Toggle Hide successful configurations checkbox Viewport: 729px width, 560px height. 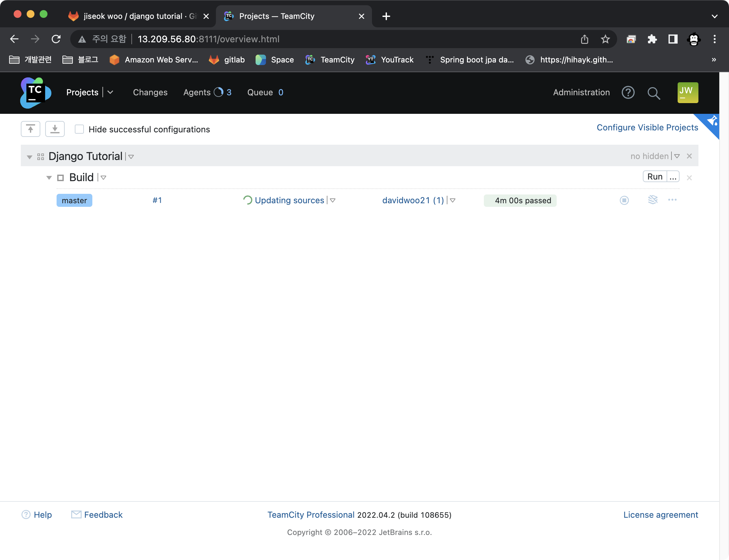[79, 129]
